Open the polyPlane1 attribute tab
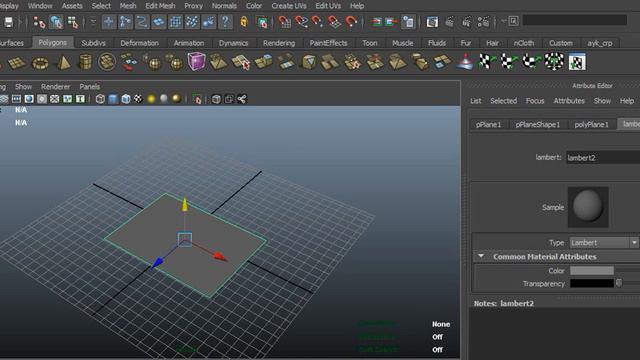The image size is (640, 360). (x=591, y=124)
